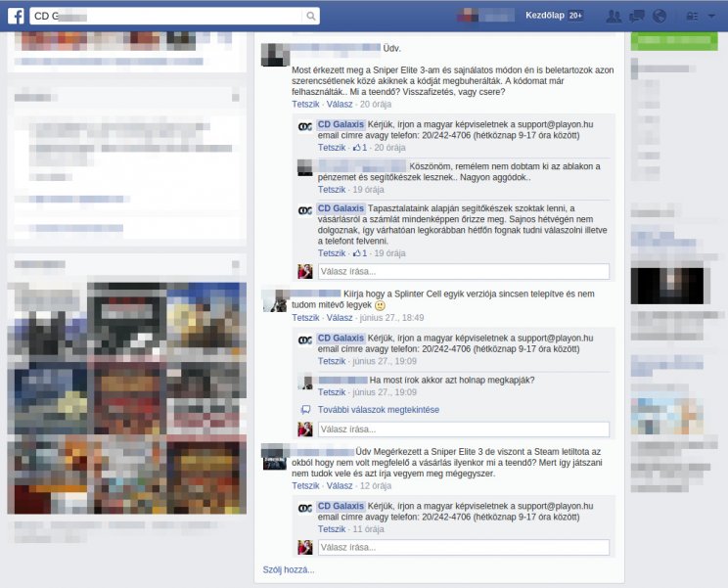Click Szólj hozzá... link
This screenshot has width=728, height=588.
pos(289,570)
